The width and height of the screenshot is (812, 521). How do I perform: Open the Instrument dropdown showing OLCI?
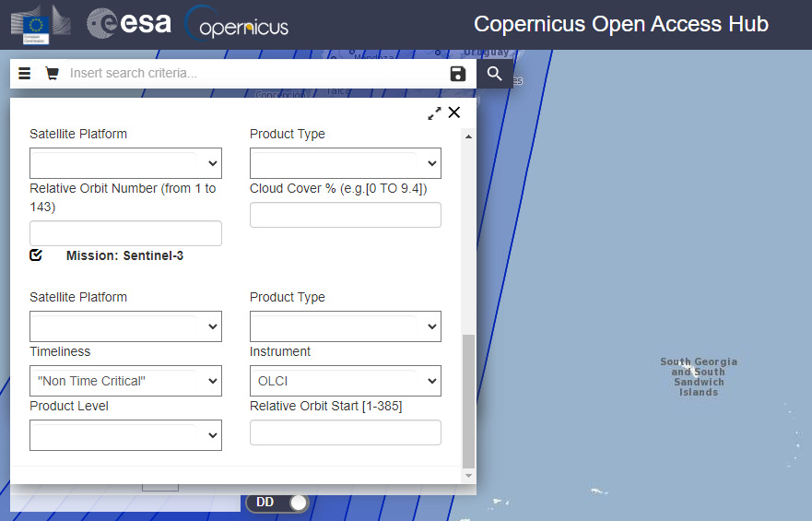[x=346, y=381]
